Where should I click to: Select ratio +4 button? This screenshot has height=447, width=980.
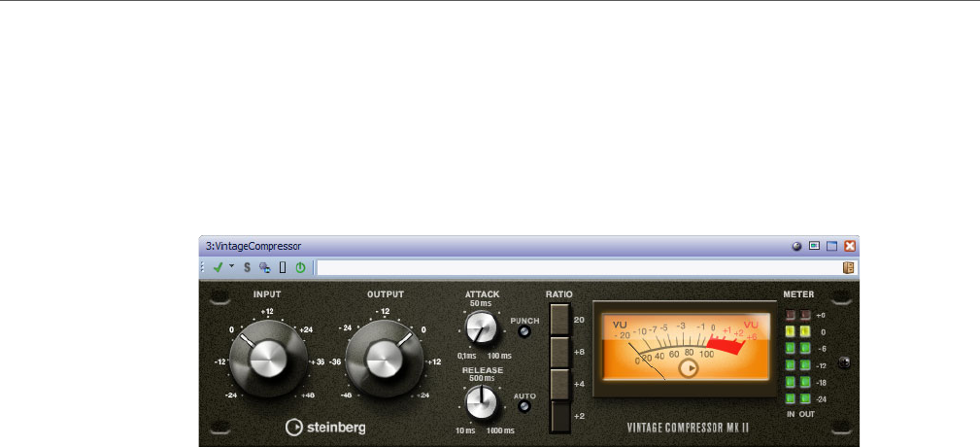pyautogui.click(x=560, y=385)
